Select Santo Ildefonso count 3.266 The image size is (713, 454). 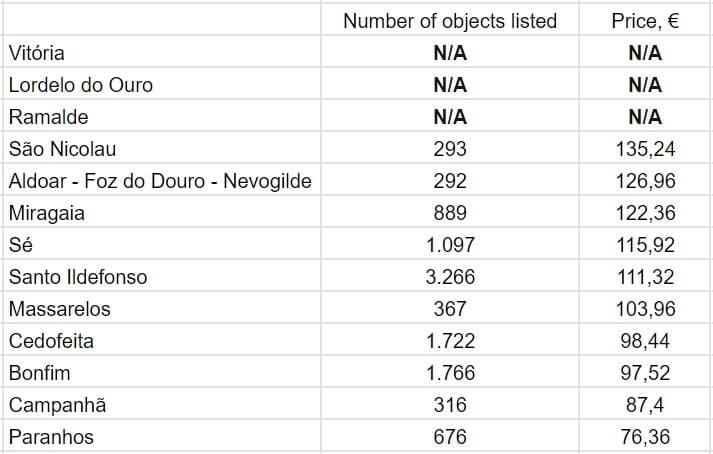(450, 277)
